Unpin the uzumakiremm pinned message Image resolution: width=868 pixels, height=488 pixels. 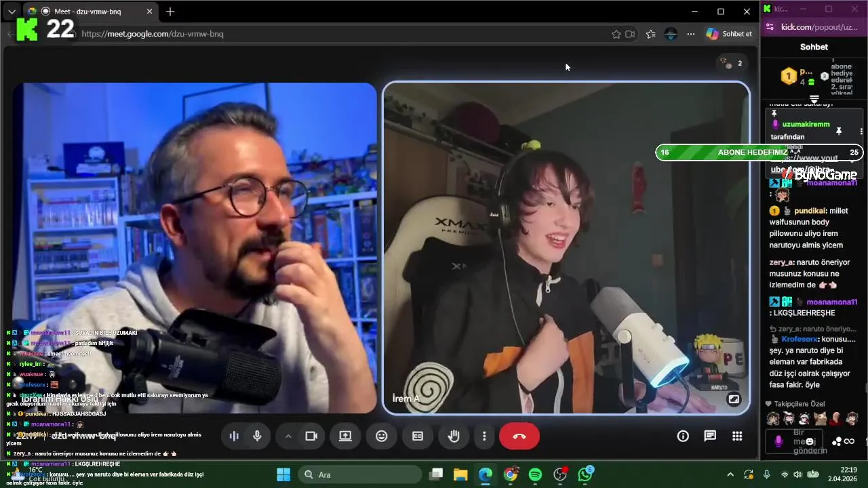coord(839,131)
